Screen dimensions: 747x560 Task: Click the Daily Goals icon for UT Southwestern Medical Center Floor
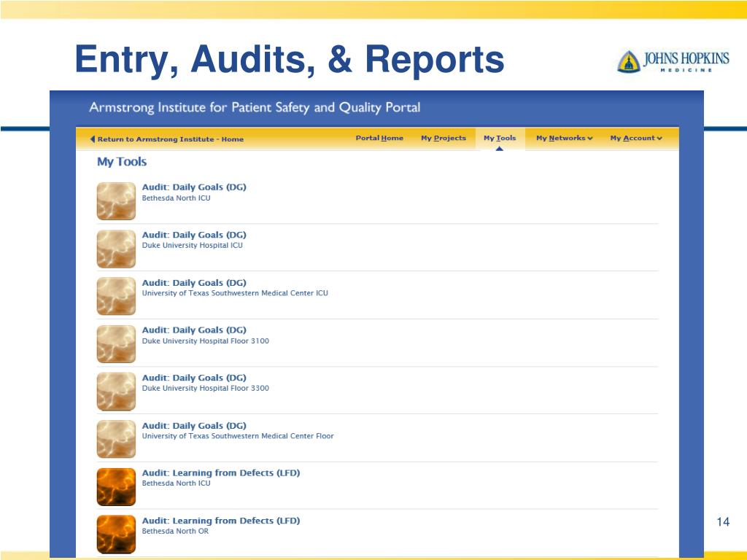(116, 439)
